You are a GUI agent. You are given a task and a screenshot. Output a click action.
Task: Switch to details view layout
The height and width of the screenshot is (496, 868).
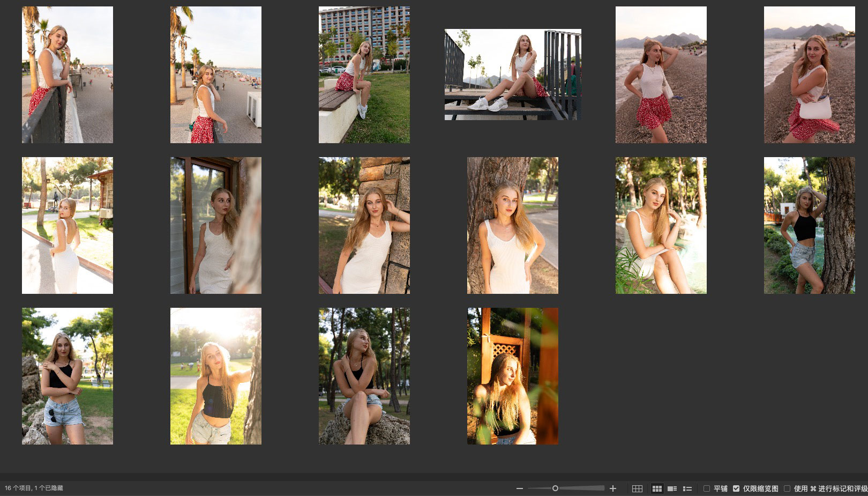[x=672, y=488]
